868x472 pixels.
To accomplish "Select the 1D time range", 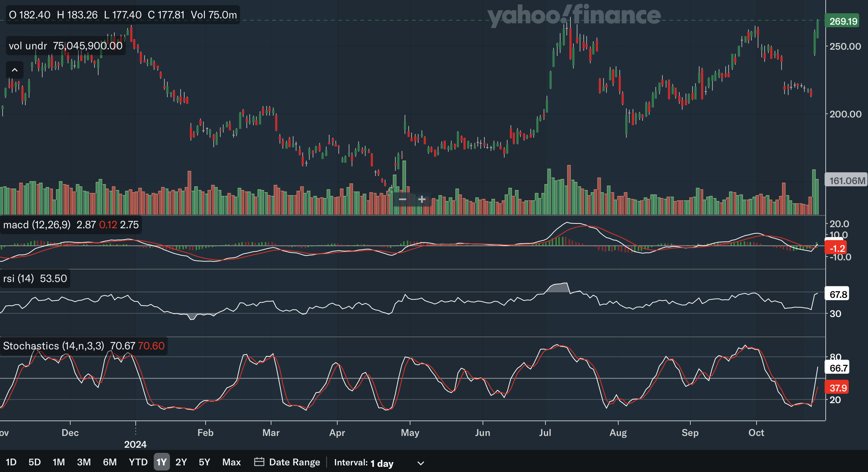I will (x=11, y=462).
